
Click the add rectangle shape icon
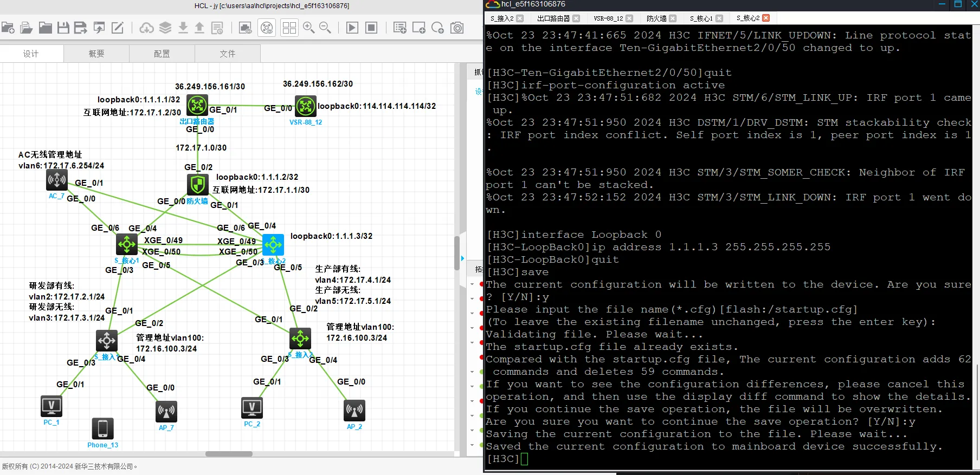coord(419,28)
